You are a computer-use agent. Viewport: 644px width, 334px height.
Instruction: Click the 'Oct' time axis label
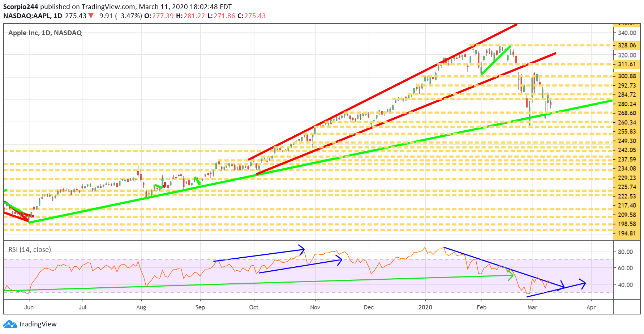pos(254,307)
